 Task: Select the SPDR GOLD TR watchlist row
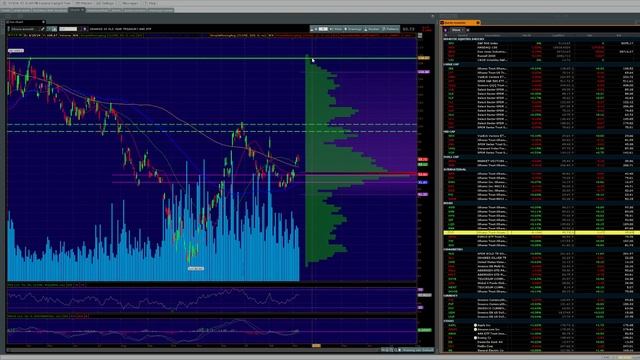coord(541,253)
